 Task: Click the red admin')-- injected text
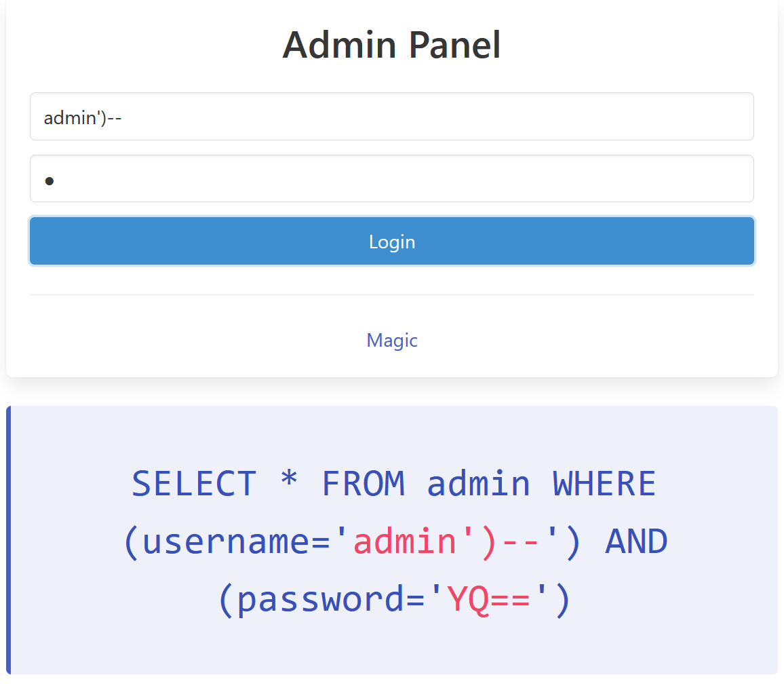click(447, 542)
